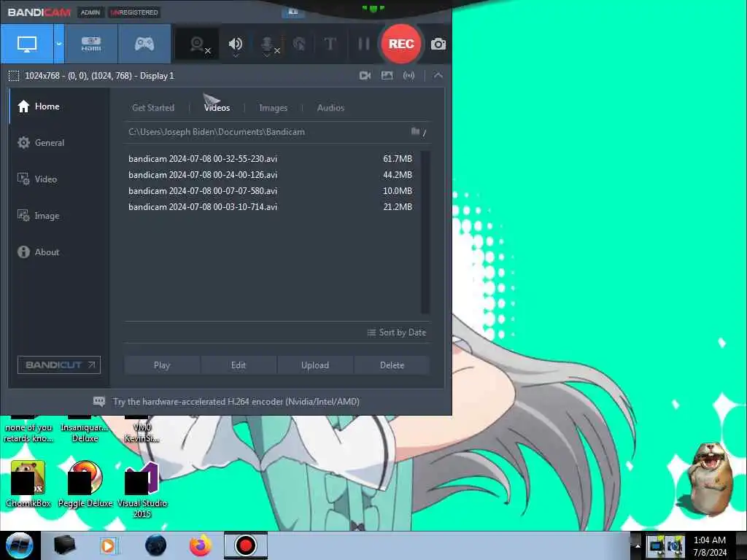Select game recording mode gamepad icon
This screenshot has height=560, width=747.
tap(144, 44)
